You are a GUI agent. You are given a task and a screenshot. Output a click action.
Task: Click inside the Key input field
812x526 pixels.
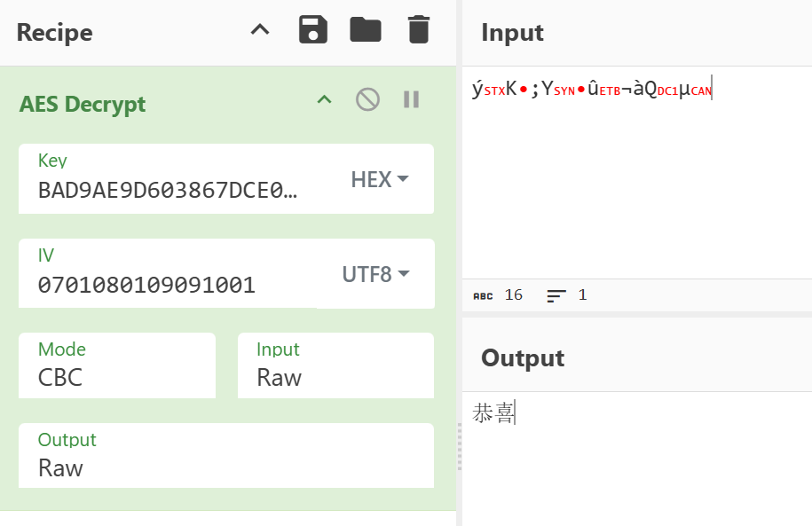click(x=169, y=190)
